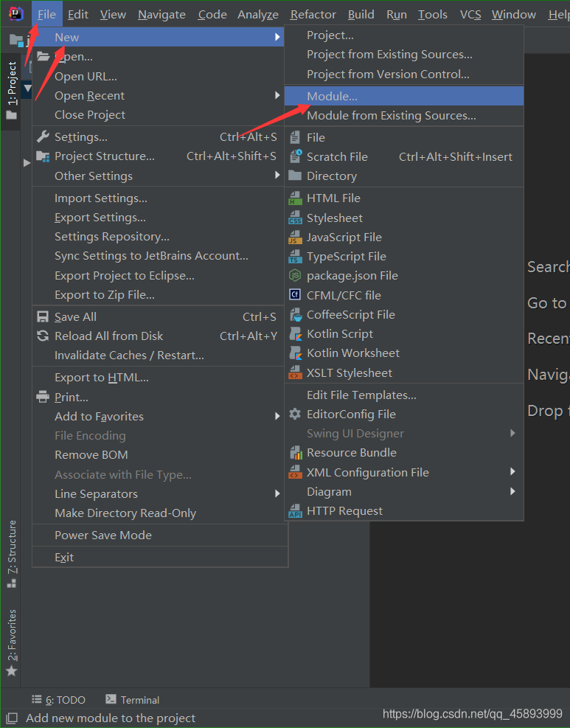Click the File document icon in New submenu
The width and height of the screenshot is (570, 728).
point(295,137)
